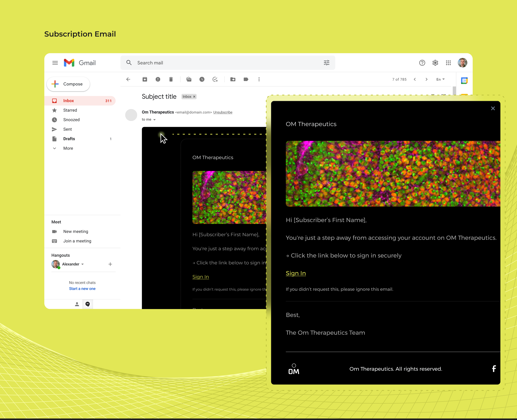Remove Inbox label with x

194,97
